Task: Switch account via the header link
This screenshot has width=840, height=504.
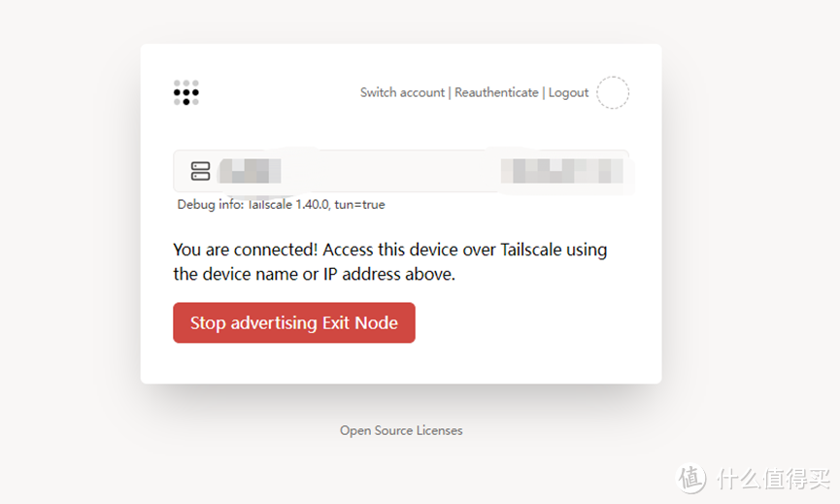Action: [402, 92]
